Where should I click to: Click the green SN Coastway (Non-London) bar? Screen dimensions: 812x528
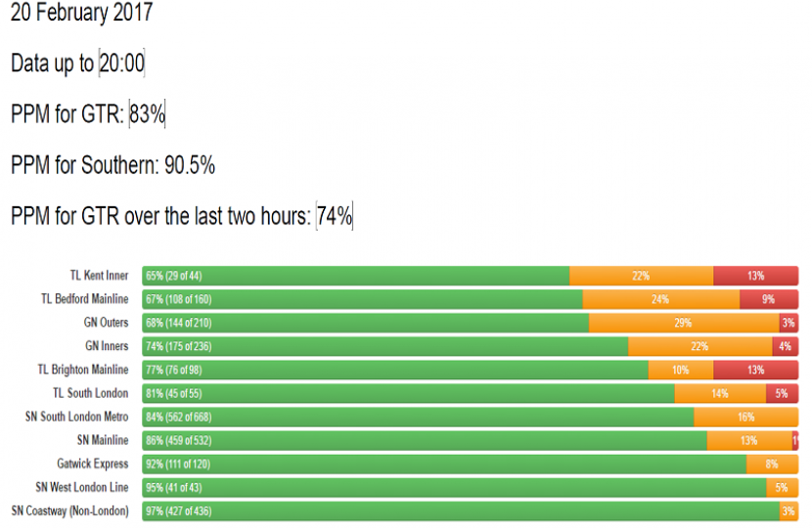[460, 510]
